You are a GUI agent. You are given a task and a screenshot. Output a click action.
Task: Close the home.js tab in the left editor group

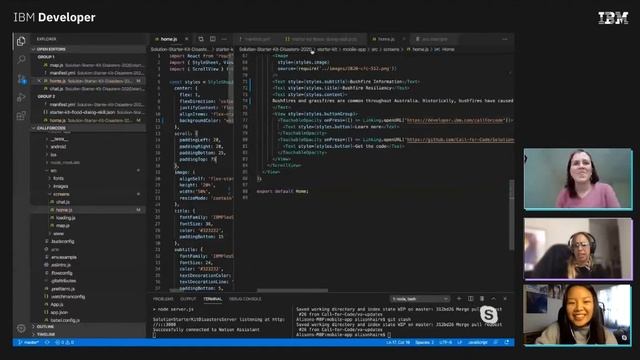point(187,39)
